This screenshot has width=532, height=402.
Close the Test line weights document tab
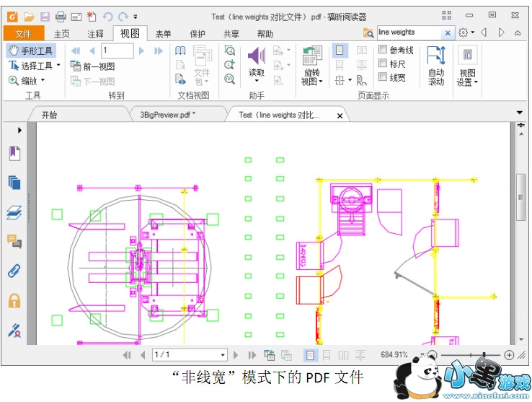pyautogui.click(x=340, y=116)
